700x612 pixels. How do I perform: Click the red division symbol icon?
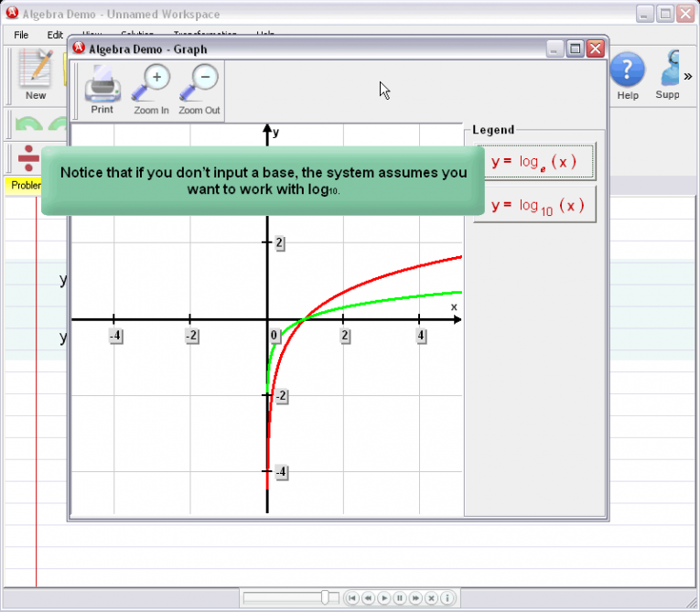(x=28, y=158)
